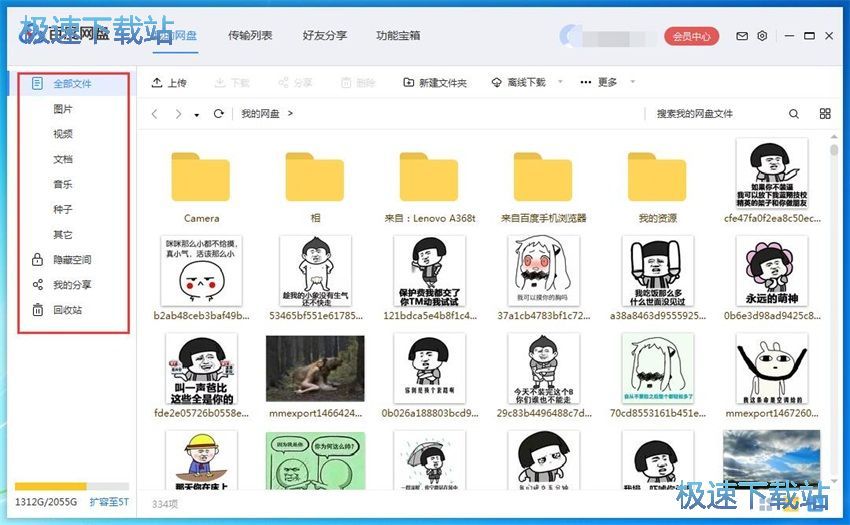This screenshot has width=850, height=525.
Task: Select image 121bdca5e4b8f1c4...
Action: click(429, 278)
